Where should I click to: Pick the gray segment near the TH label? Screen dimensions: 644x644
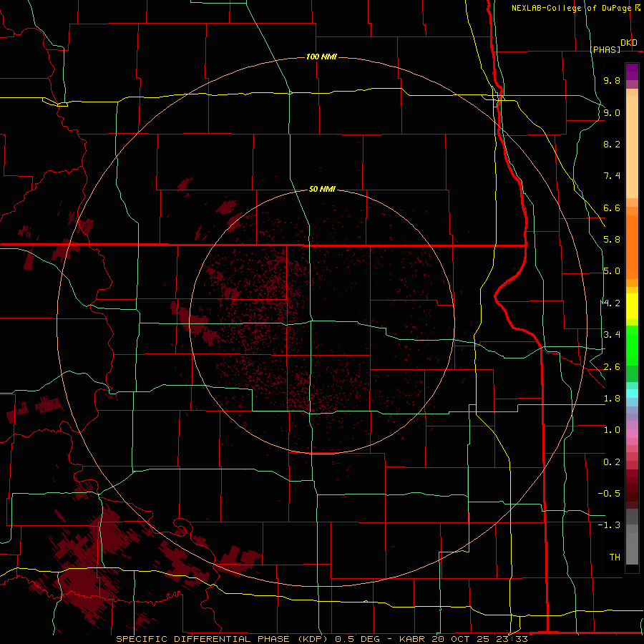[x=632, y=548]
